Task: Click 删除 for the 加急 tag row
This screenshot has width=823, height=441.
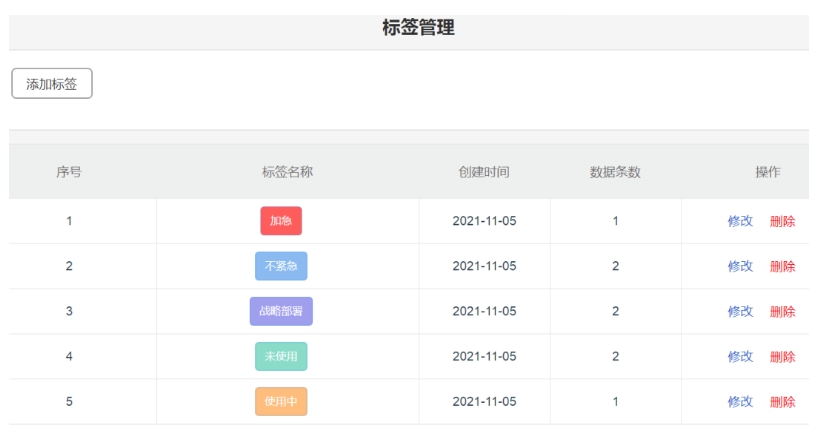Action: click(x=782, y=221)
